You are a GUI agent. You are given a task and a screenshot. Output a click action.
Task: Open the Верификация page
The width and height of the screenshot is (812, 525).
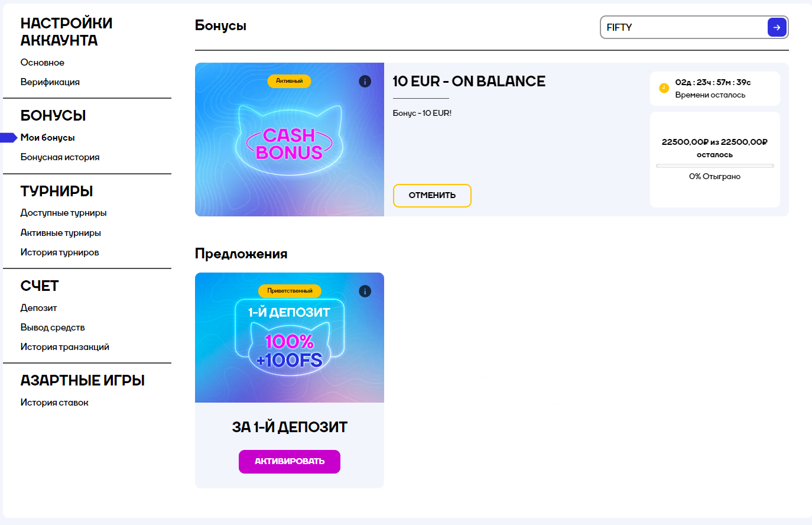50,82
